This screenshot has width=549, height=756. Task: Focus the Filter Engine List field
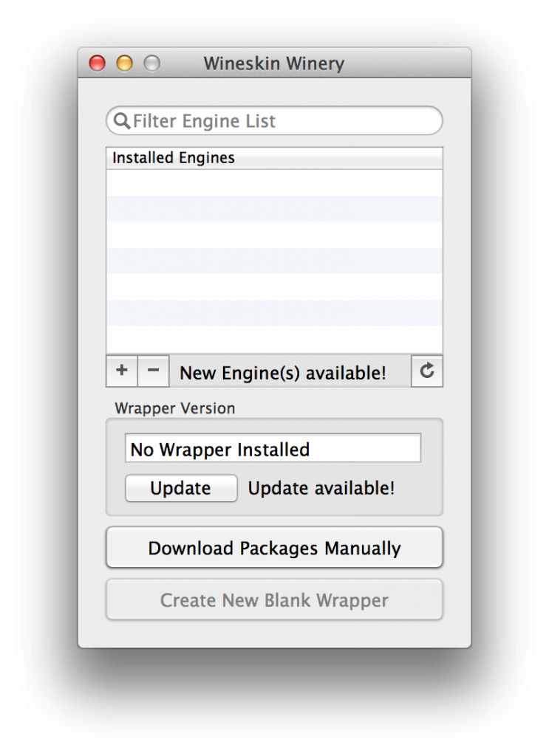pyautogui.click(x=284, y=121)
